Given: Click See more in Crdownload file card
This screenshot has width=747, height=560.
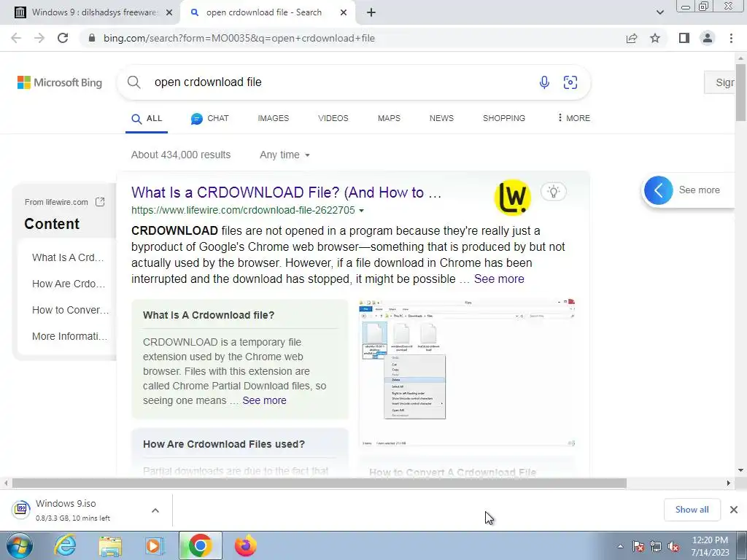Looking at the screenshot, I should pyautogui.click(x=264, y=400).
